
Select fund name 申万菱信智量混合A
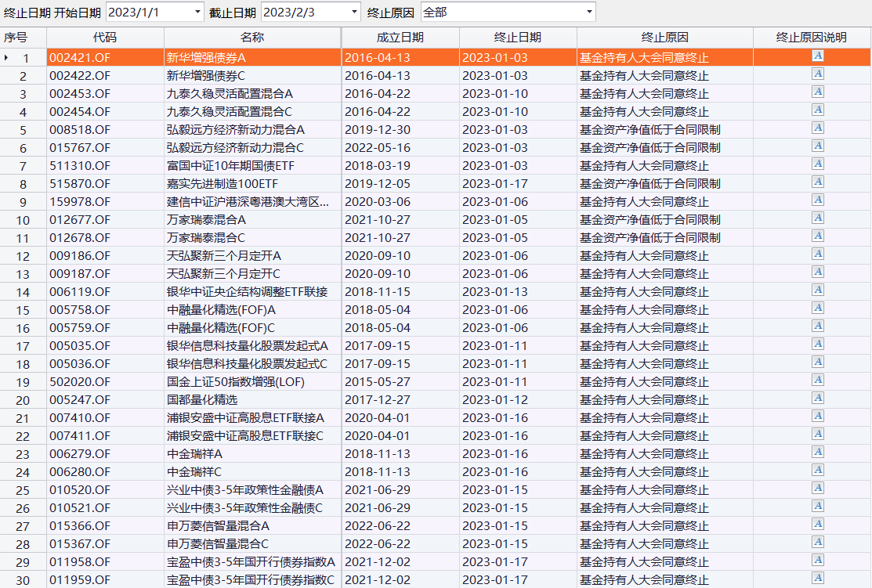218,525
